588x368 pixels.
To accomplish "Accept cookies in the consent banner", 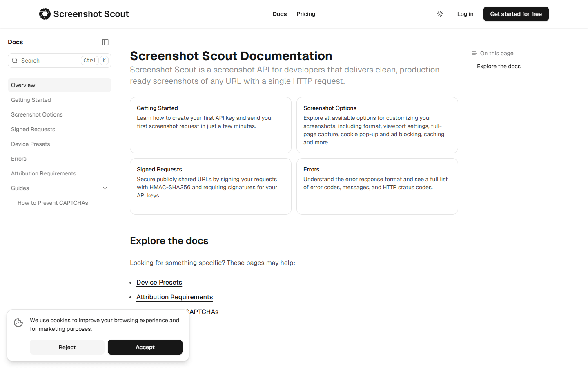I will point(145,347).
